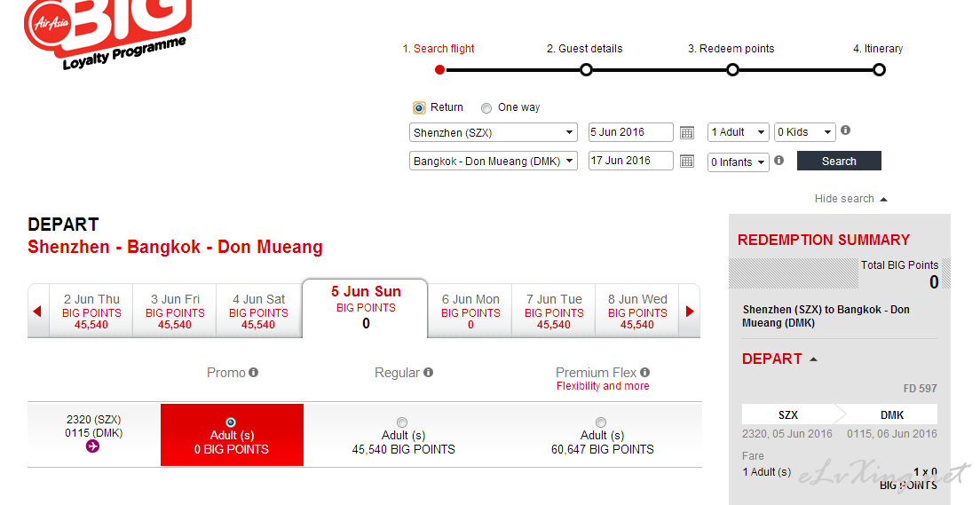Click '0115, 06 Jun 2016' in summary
The height and width of the screenshot is (505, 980).
pos(892,434)
